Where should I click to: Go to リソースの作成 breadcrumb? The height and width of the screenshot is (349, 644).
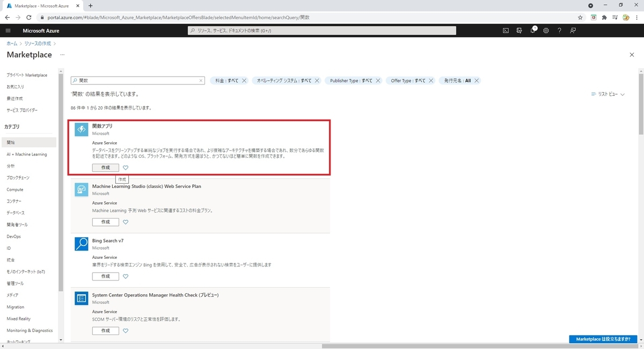click(38, 43)
